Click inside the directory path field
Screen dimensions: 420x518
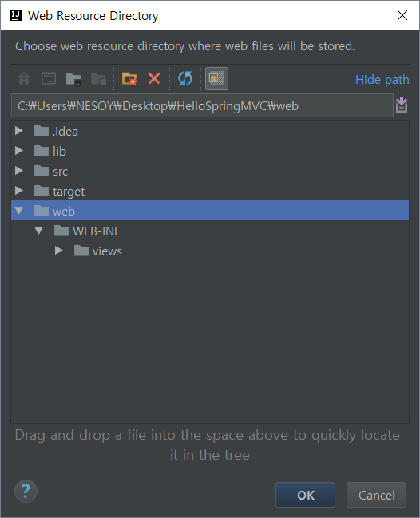coord(202,105)
